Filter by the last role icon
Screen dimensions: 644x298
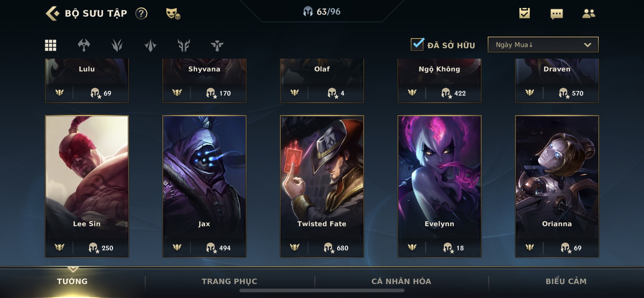pos(217,45)
